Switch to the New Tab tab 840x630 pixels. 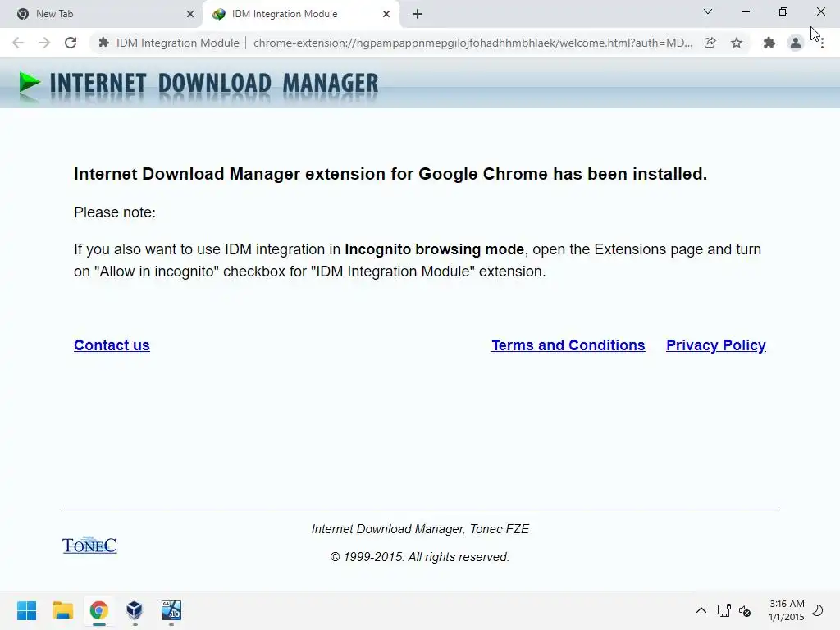102,14
